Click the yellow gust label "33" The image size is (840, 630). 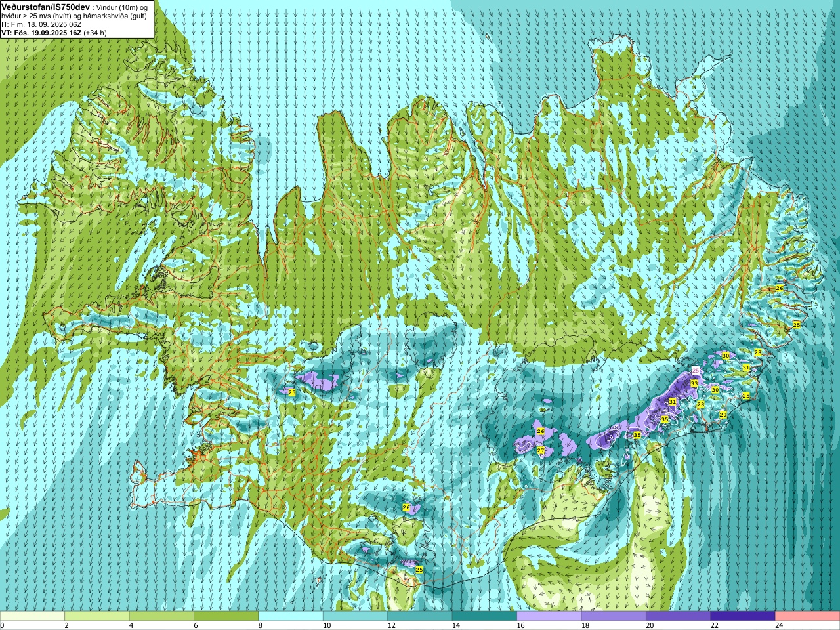(694, 383)
